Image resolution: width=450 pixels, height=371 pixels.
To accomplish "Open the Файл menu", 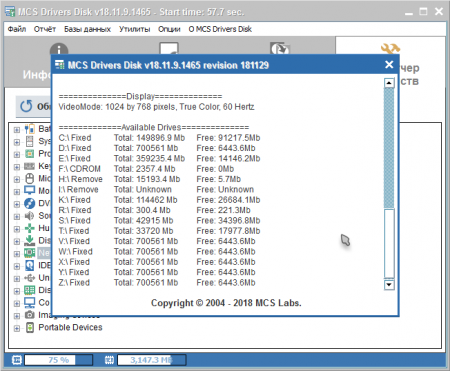I will (x=17, y=29).
